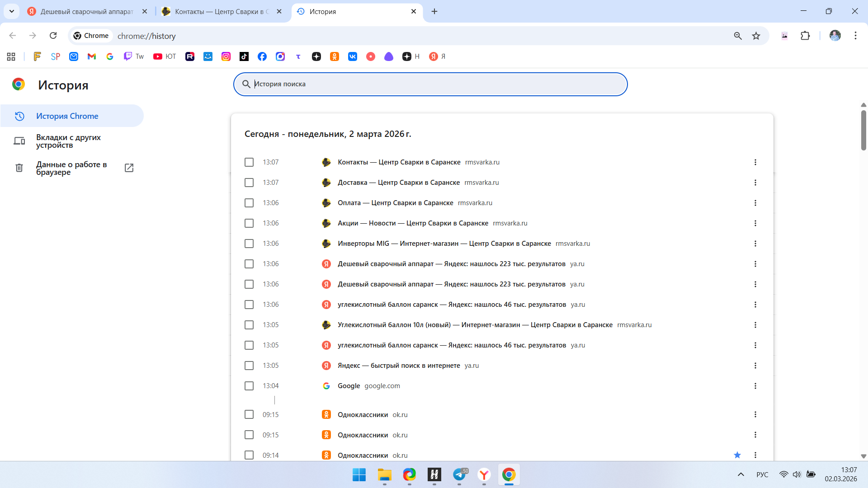The image size is (868, 488).
Task: Open the VK bookmark icon
Action: click(x=353, y=56)
